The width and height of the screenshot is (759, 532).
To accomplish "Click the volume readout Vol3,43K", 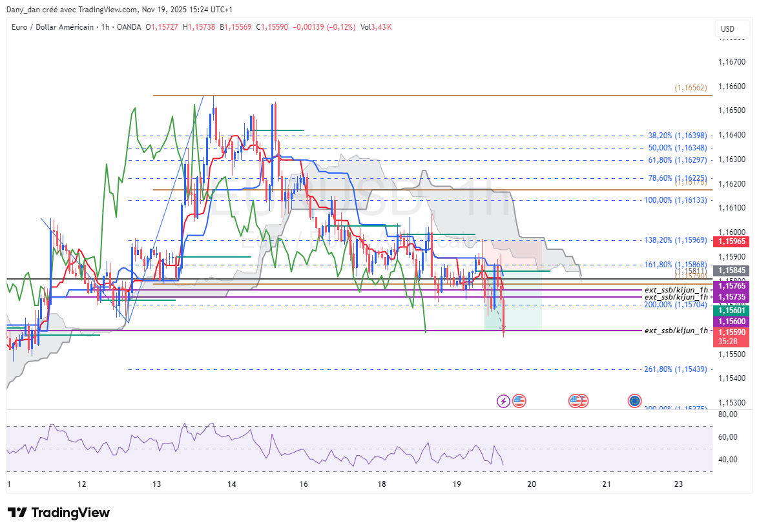I will [x=376, y=27].
